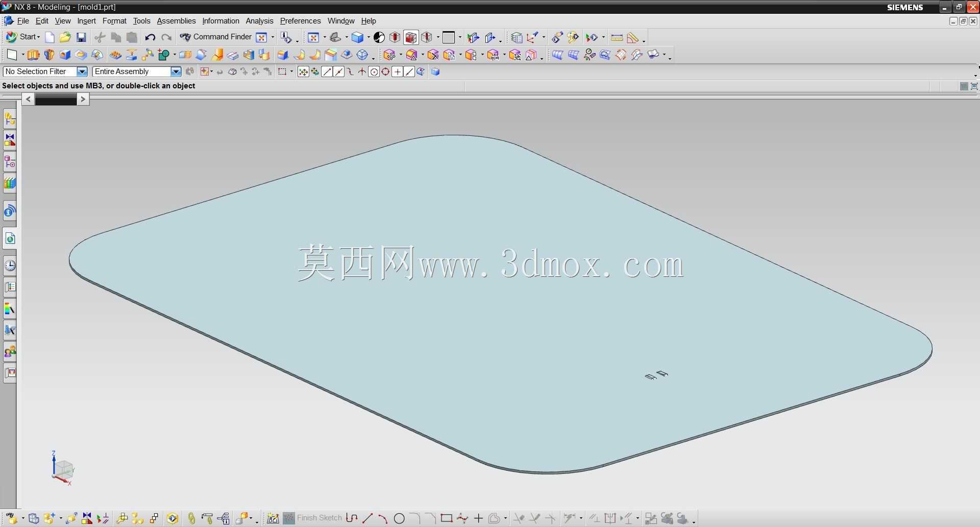
Task: Open the Reuse Library sidebar tab
Action: coord(10,183)
